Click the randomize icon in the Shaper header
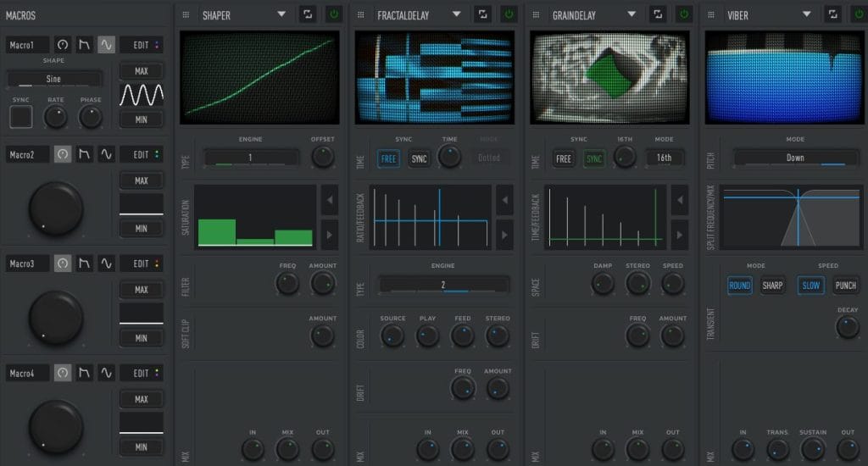868x466 pixels. point(308,14)
